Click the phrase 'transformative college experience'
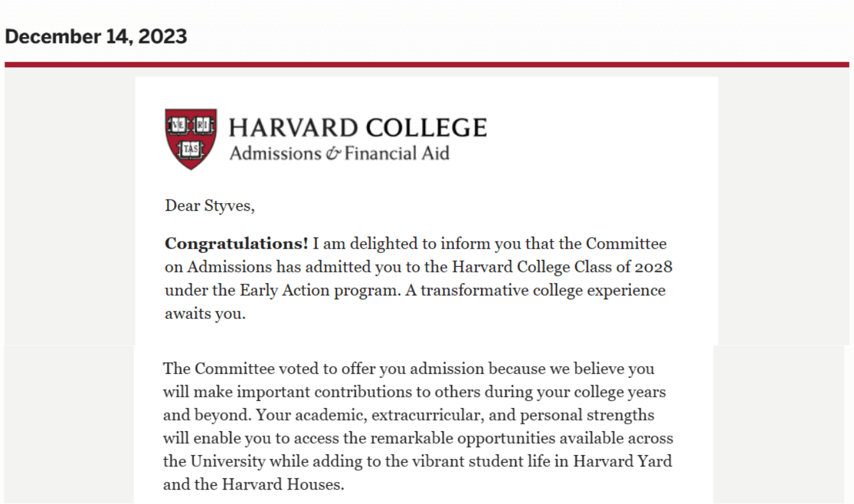854x504 pixels. pos(543,291)
